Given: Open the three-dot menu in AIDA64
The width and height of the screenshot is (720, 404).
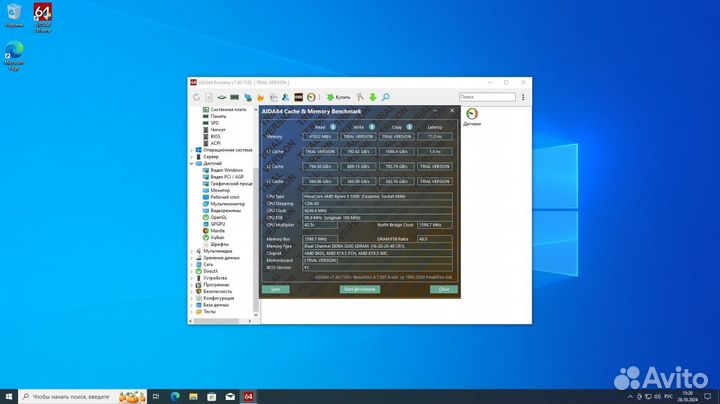Looking at the screenshot, I should (523, 97).
